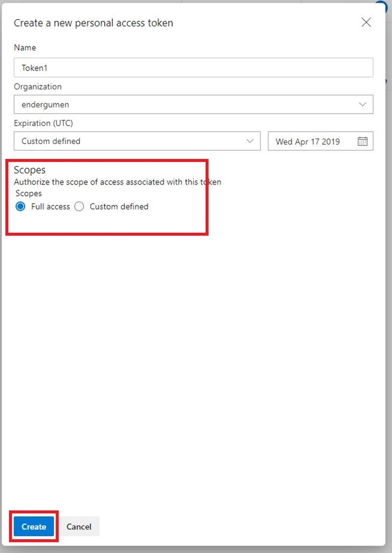The height and width of the screenshot is (553, 392).
Task: Select the Custom defined scopes radio button
Action: coord(79,206)
